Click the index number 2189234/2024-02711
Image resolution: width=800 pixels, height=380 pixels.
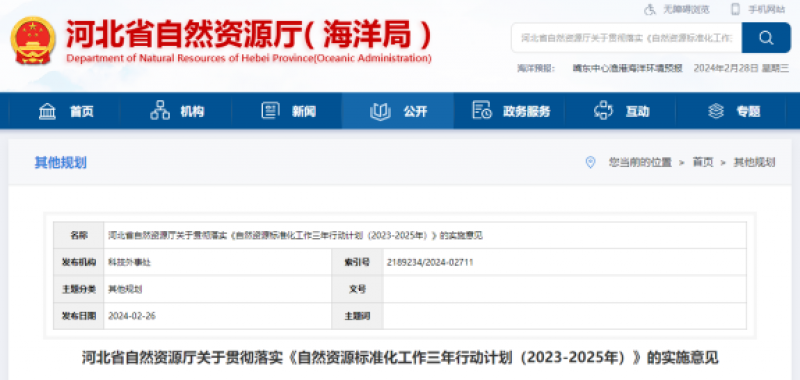point(430,262)
